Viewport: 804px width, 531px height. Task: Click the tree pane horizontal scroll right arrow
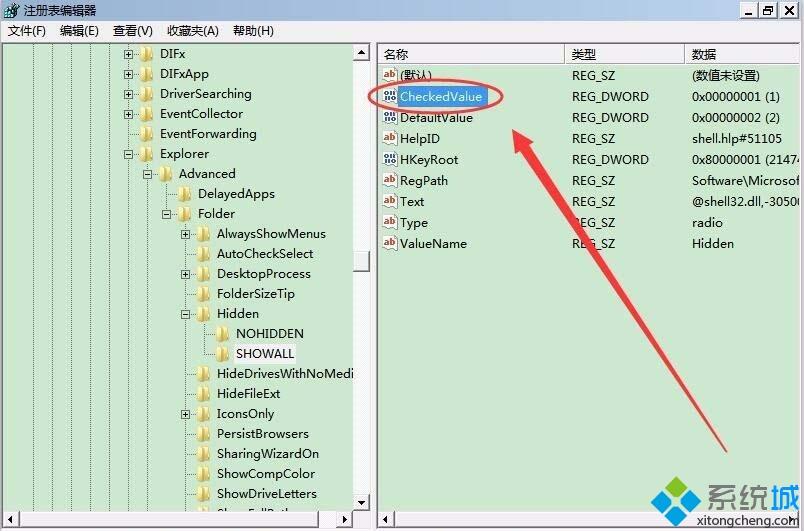pos(345,519)
